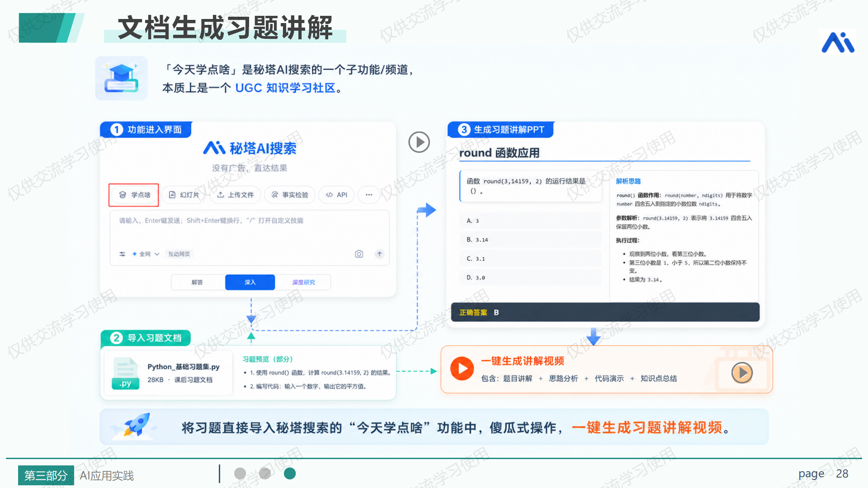This screenshot has height=488, width=868.
Task: Select the 深入 mode tab
Action: (250, 282)
